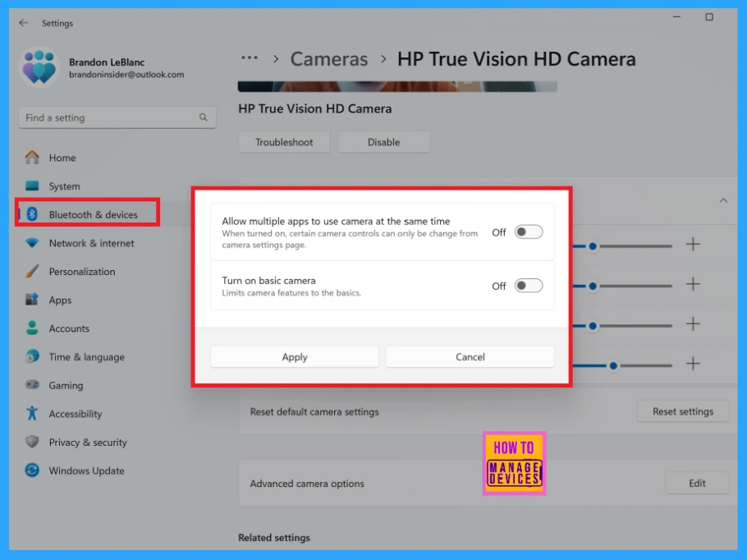The width and height of the screenshot is (747, 560).
Task: Click the first camera slider thumb
Action: 592,246
